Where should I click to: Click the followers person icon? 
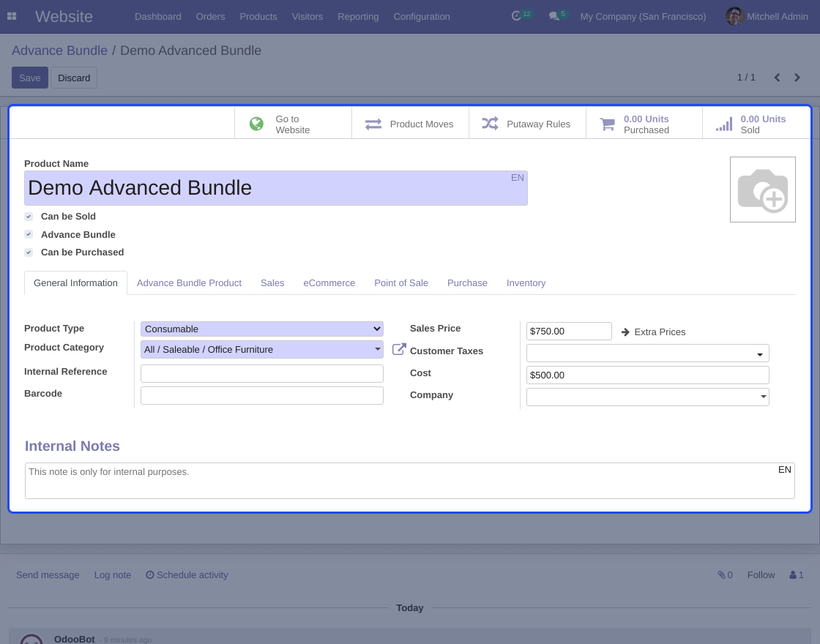click(793, 575)
